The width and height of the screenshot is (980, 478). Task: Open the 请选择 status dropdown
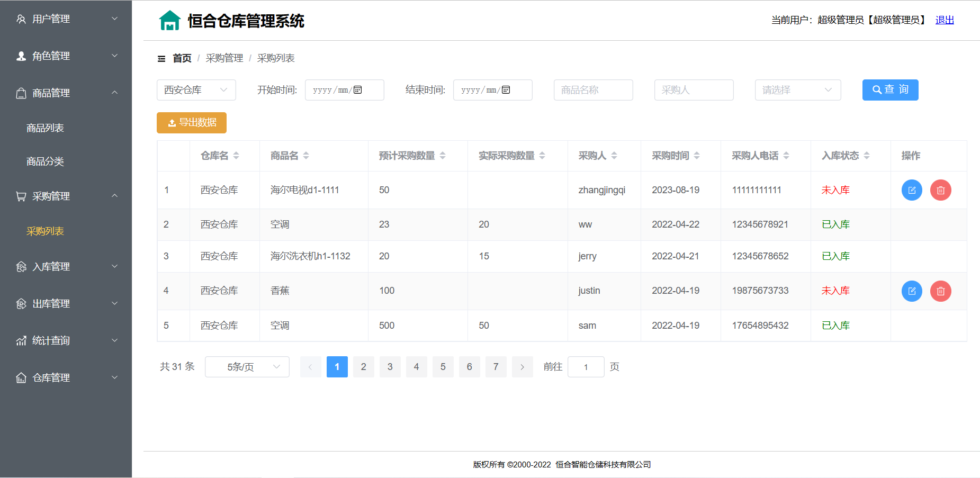(x=798, y=90)
